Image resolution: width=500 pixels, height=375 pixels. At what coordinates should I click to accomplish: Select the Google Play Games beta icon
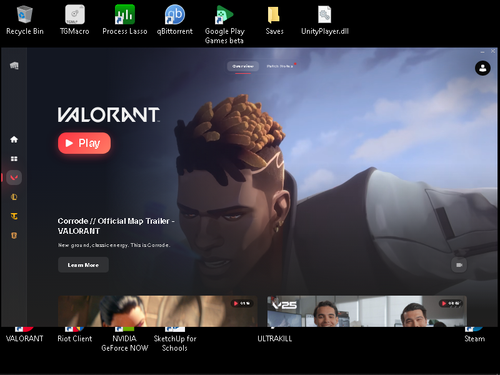coord(224,25)
